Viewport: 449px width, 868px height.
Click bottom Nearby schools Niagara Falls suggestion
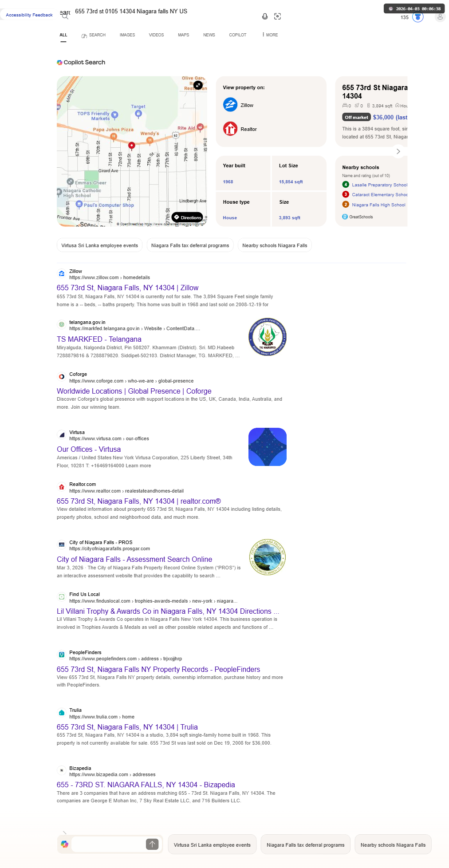tap(393, 845)
